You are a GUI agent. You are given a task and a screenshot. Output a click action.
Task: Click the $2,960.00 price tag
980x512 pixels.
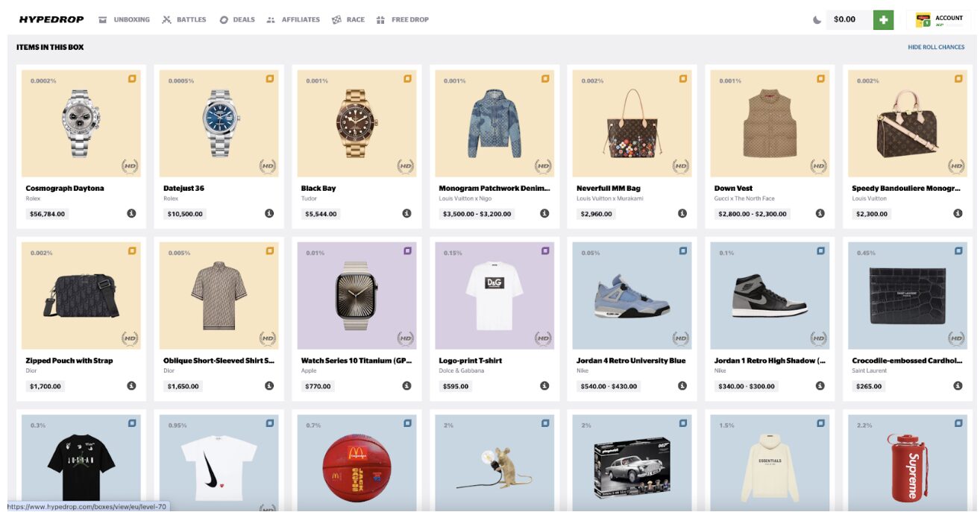click(596, 214)
